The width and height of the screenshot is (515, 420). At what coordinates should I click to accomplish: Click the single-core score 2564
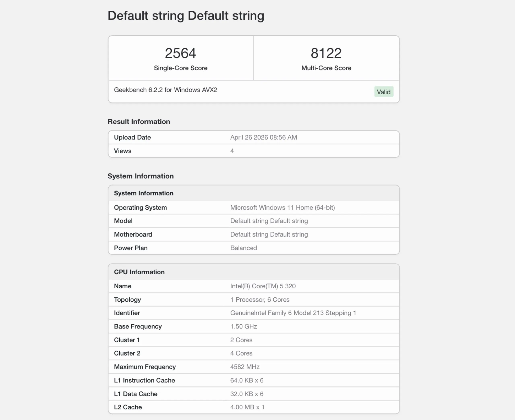[x=180, y=53]
